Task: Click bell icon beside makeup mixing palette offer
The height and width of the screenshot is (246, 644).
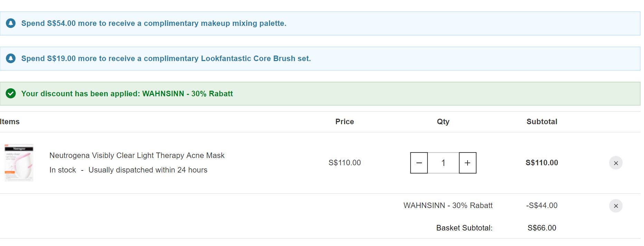Action: tap(11, 23)
